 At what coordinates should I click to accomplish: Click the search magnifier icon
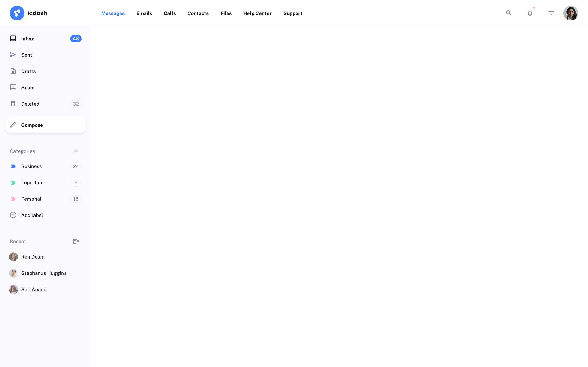tap(509, 13)
